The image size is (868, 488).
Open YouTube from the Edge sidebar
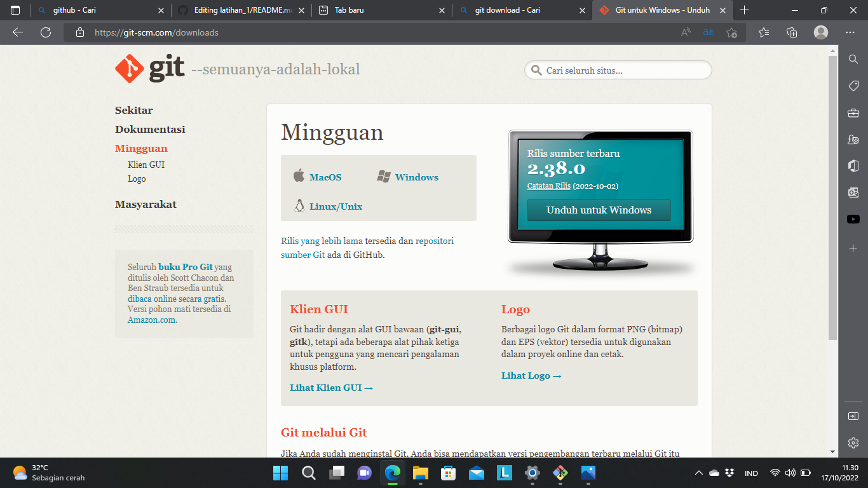[853, 219]
